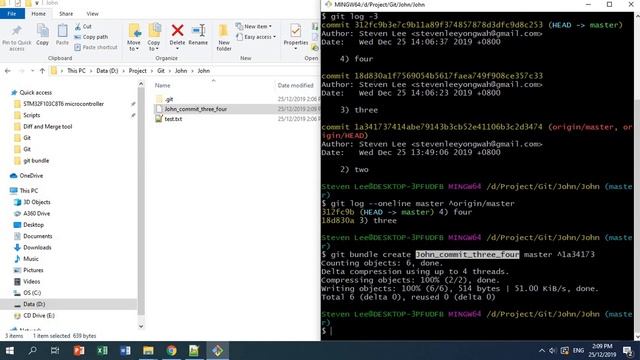
Task: Click the Back navigation arrow
Action: pos(7,71)
